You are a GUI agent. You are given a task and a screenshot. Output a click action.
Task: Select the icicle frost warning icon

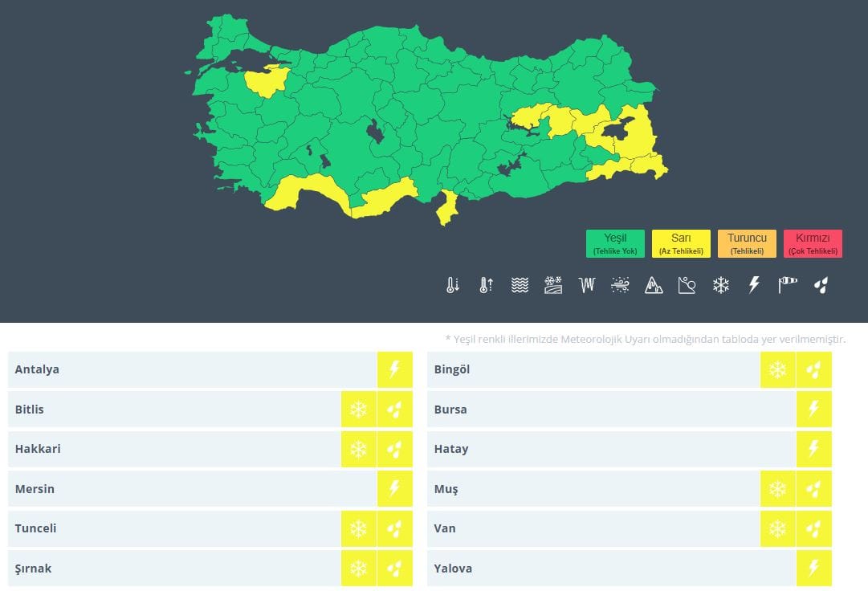coord(586,285)
